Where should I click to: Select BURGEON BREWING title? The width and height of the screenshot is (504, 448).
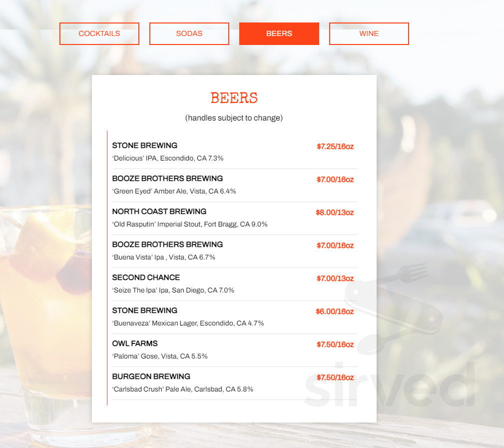pyautogui.click(x=151, y=376)
